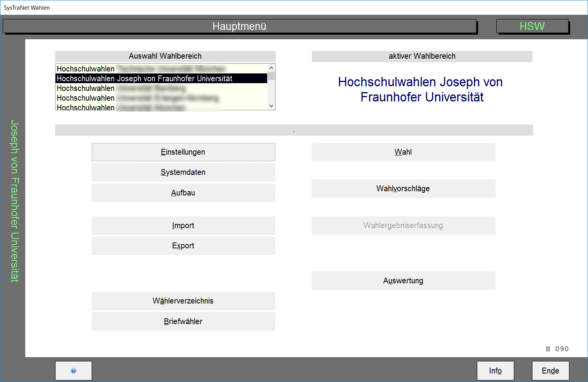Open Wählerverzeichnis
The image size is (588, 382).
(x=183, y=301)
